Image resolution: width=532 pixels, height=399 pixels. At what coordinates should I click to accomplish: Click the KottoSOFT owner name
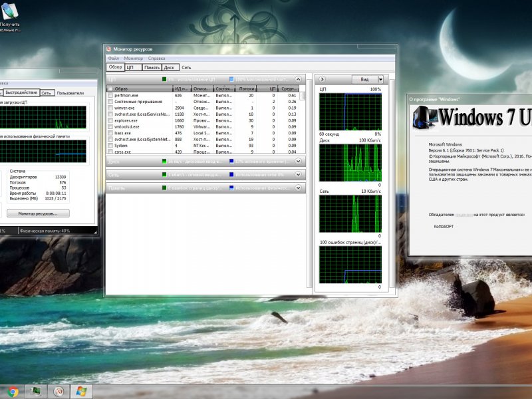[x=444, y=226]
